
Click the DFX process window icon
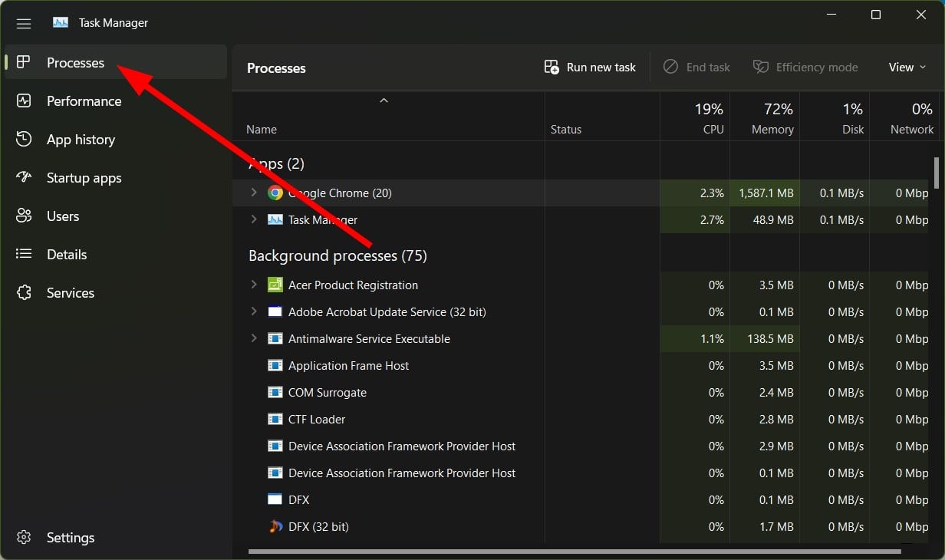pos(275,499)
